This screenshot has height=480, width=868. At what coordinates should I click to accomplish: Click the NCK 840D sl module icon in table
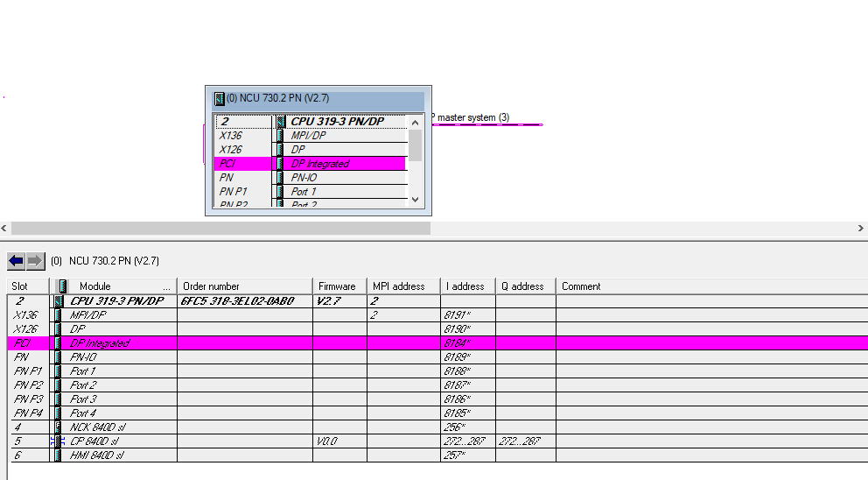(58, 427)
